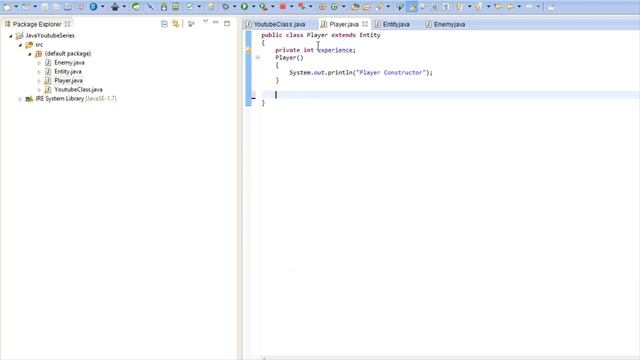Image resolution: width=640 pixels, height=360 pixels.
Task: Open the Back navigation history dropdown
Action: 519,7
